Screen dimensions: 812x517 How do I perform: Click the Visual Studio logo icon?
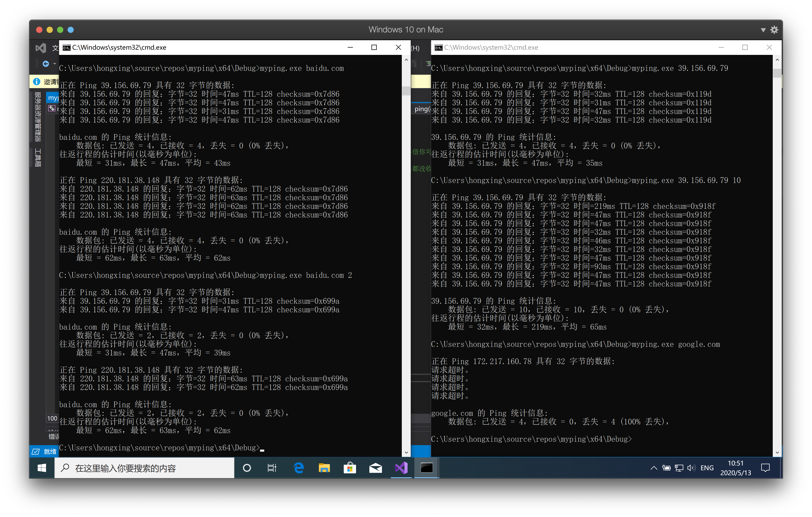(41, 48)
